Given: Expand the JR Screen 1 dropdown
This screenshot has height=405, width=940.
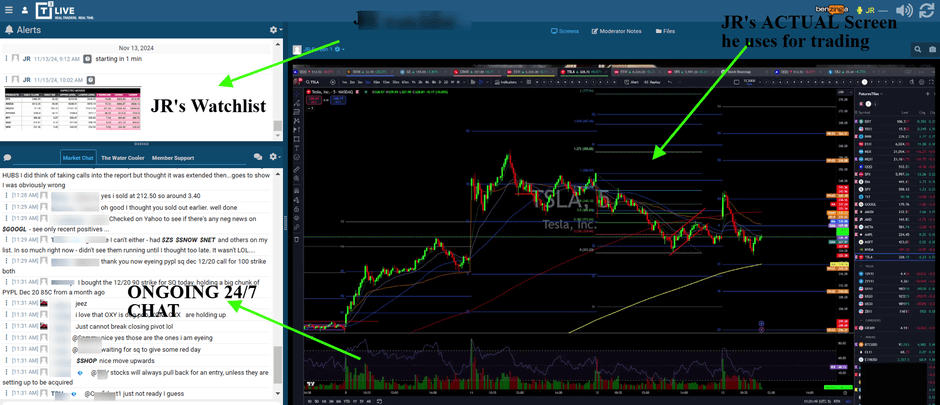Looking at the screenshot, I should tap(339, 49).
